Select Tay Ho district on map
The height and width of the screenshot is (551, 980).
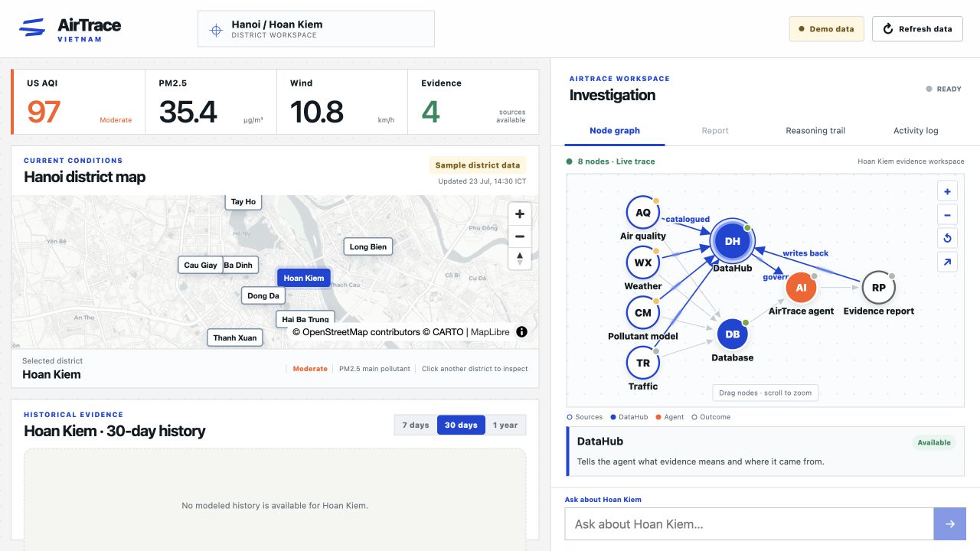[243, 202]
